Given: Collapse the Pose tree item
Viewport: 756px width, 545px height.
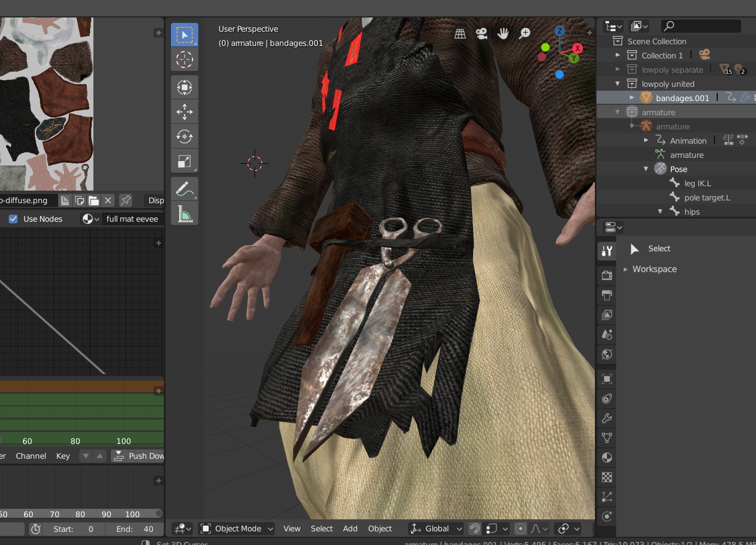Looking at the screenshot, I should [646, 169].
